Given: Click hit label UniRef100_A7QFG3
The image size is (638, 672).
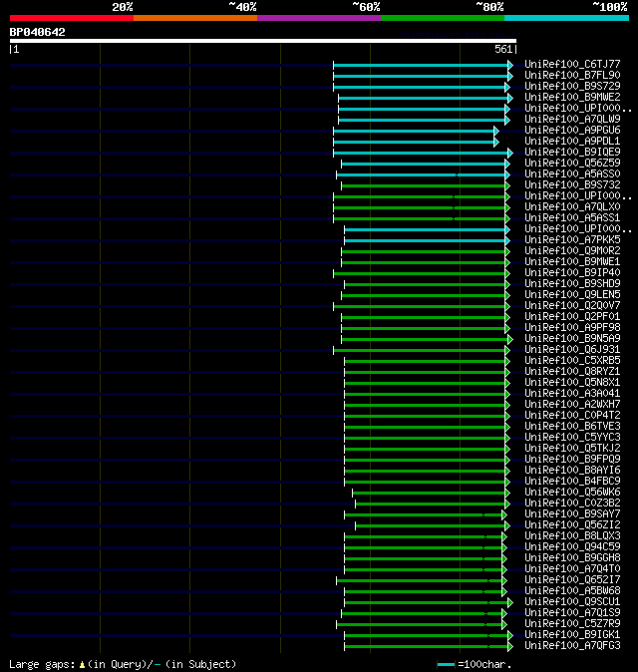Looking at the screenshot, I should click(x=572, y=646).
